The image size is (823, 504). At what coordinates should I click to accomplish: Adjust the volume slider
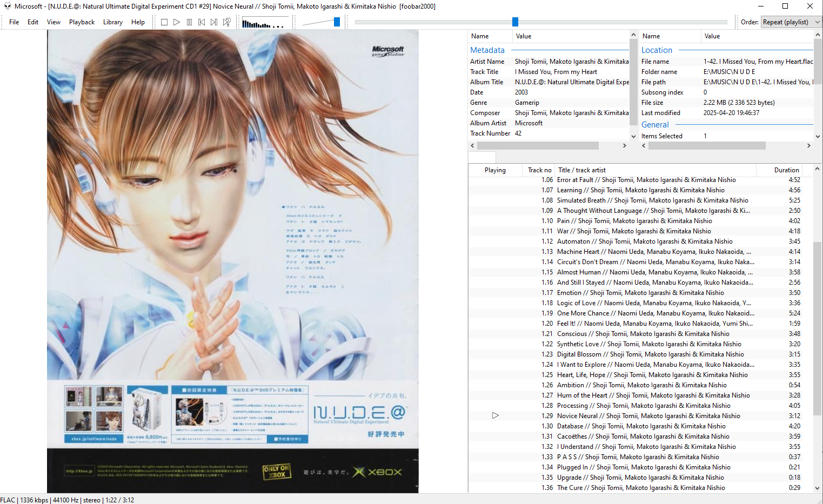337,22
